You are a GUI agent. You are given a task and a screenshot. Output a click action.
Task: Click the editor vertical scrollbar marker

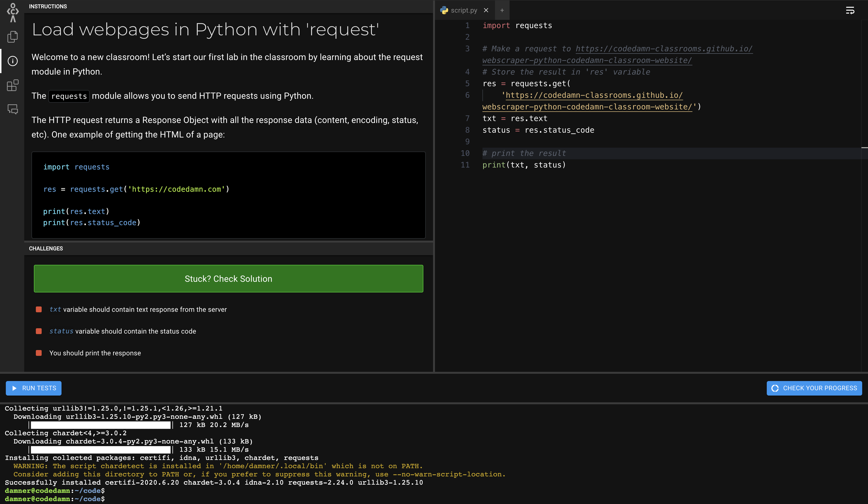[864, 148]
